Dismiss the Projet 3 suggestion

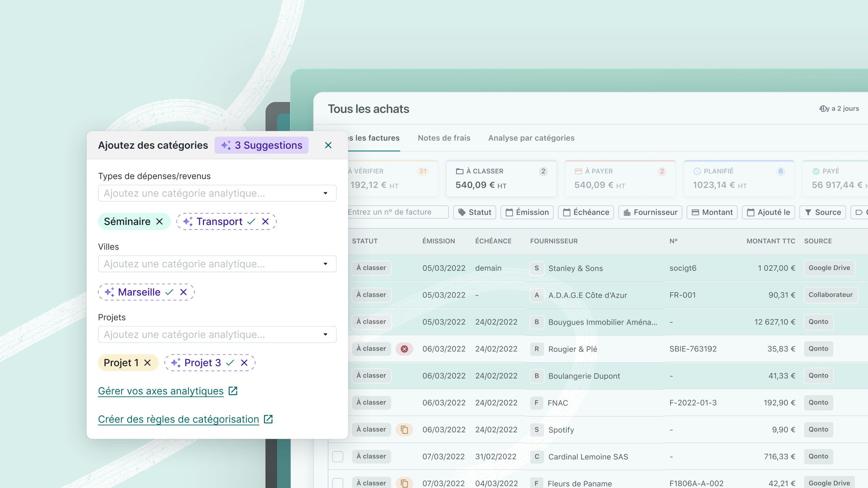click(244, 363)
